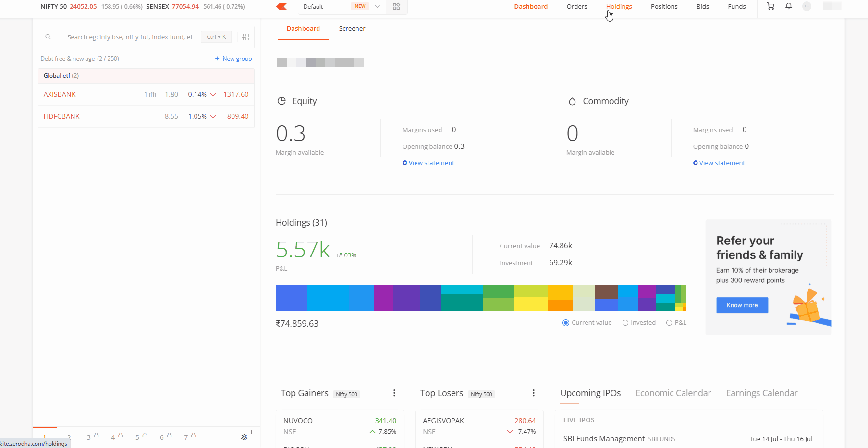This screenshot has width=868, height=448.
Task: Open Commodity View statement link
Action: [x=719, y=163]
